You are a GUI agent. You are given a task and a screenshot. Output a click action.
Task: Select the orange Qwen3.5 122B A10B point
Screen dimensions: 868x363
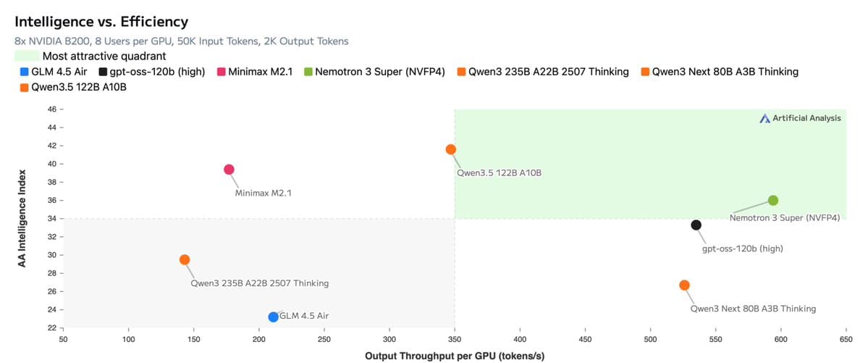click(x=450, y=149)
